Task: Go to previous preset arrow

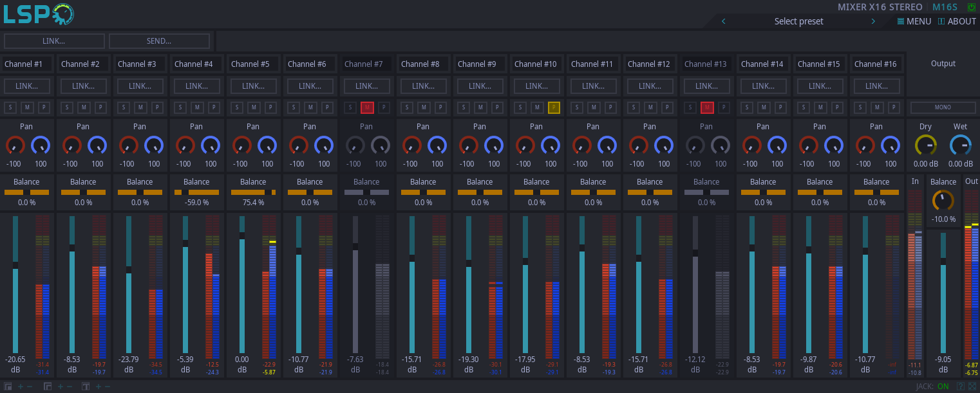Action: coord(724,21)
